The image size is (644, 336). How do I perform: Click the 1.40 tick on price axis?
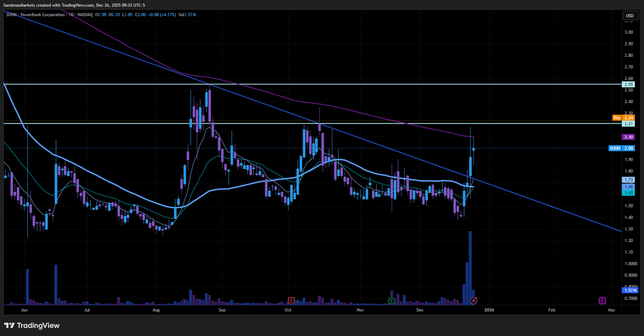coord(628,217)
